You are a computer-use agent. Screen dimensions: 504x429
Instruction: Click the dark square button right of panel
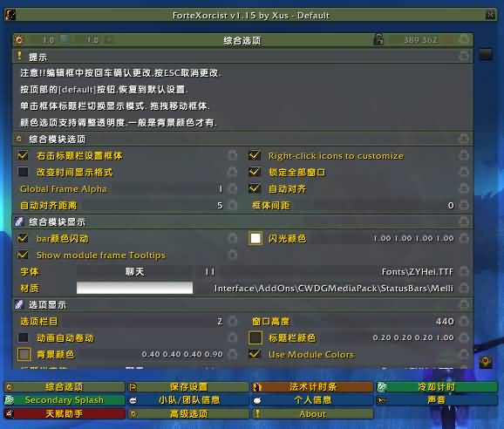click(x=486, y=54)
